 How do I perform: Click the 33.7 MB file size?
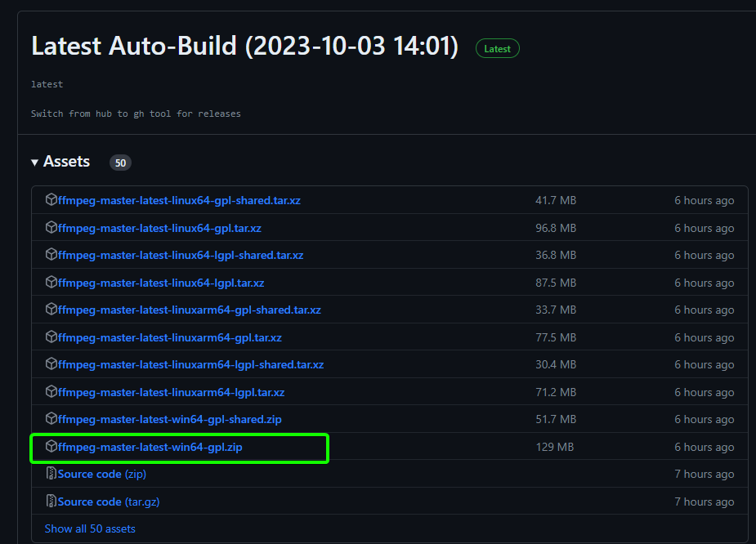click(x=556, y=310)
